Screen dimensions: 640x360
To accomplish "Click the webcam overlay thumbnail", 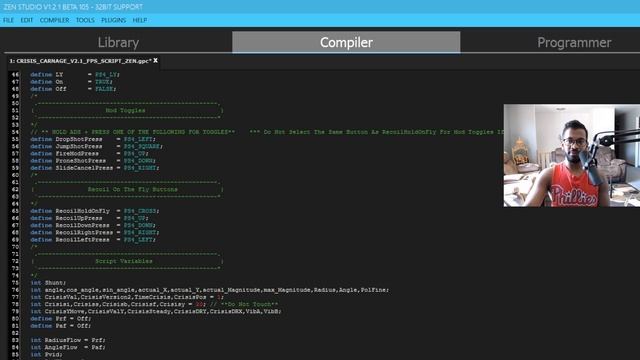I will click(x=571, y=156).
